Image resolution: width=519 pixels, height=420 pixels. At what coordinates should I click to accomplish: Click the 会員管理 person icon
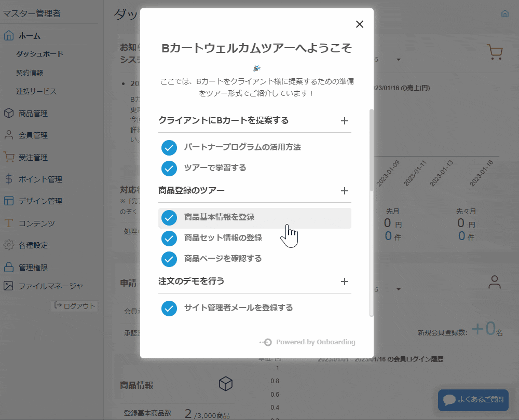click(9, 135)
